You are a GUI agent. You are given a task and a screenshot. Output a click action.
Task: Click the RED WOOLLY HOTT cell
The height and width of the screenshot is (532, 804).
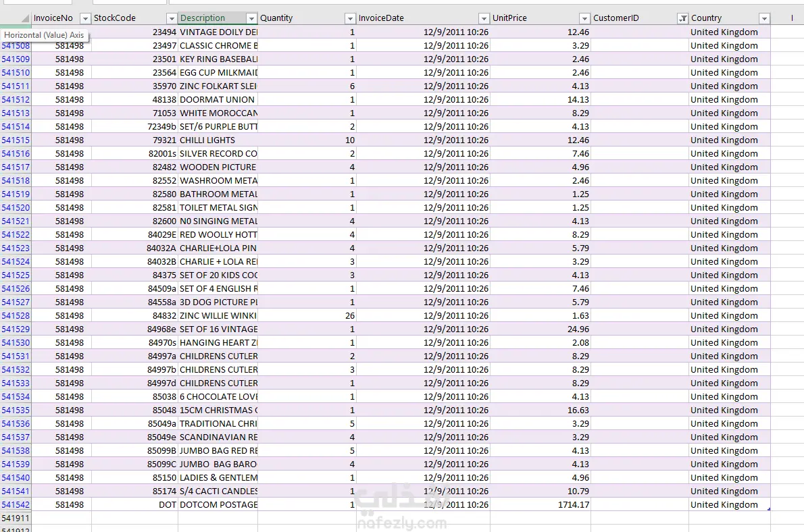218,235
